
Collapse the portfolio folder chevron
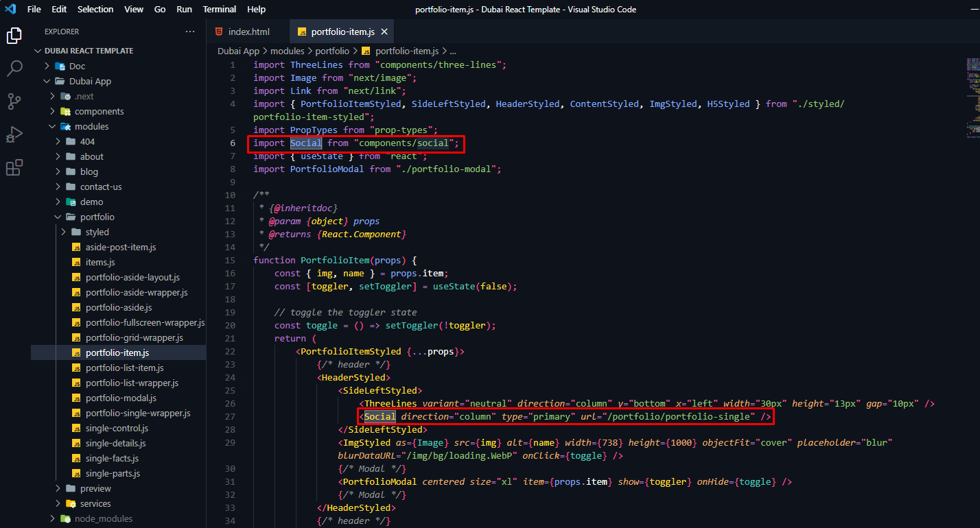pos(58,217)
